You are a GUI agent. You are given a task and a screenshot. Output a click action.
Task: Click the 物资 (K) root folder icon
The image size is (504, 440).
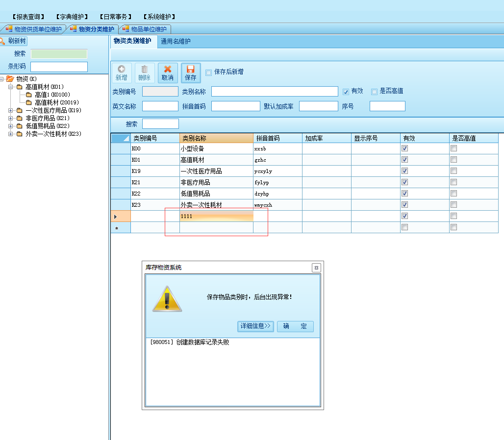[x=10, y=79]
